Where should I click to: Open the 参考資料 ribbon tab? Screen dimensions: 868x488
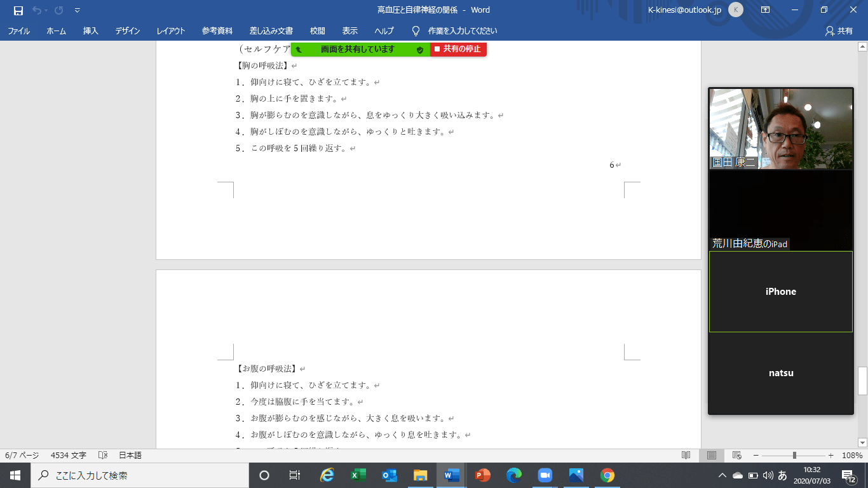(x=217, y=30)
